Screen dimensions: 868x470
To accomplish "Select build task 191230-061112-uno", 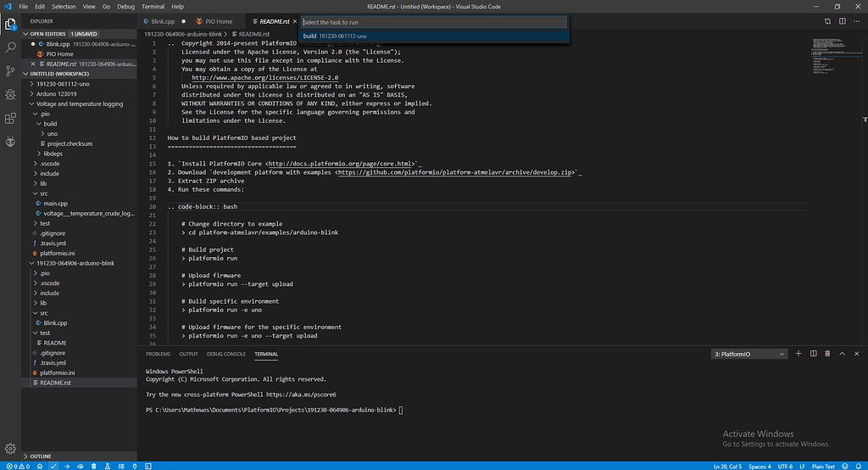I will click(x=434, y=36).
